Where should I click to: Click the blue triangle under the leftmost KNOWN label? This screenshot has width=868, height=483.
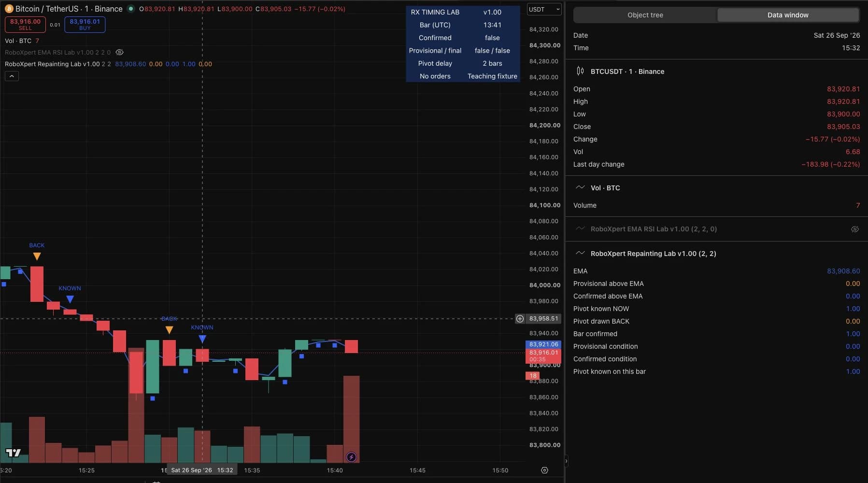70,299
